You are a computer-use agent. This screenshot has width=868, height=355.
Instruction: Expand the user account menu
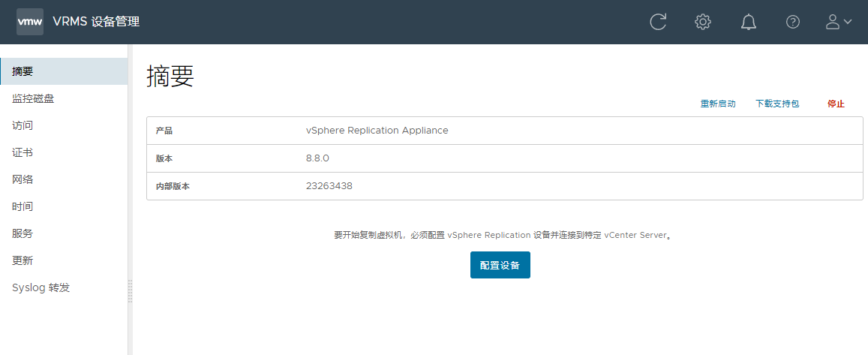(838, 23)
